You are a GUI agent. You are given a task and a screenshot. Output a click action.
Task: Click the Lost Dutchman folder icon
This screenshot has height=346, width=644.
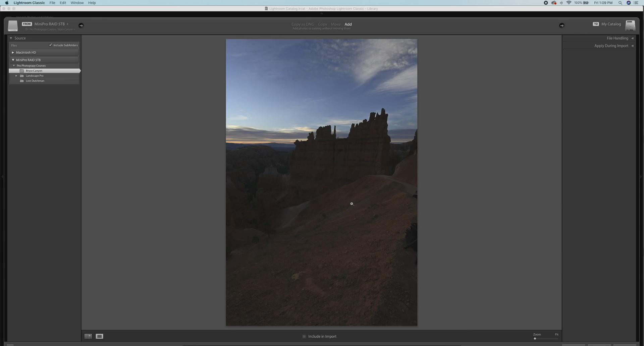(22, 81)
